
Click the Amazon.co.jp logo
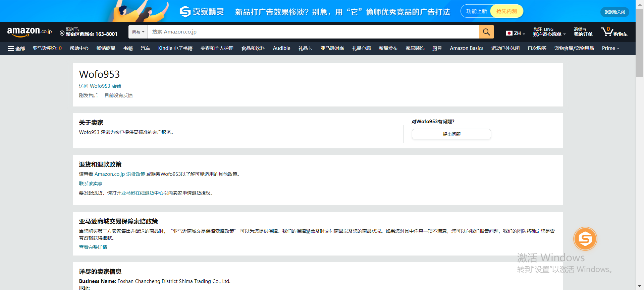[30, 32]
